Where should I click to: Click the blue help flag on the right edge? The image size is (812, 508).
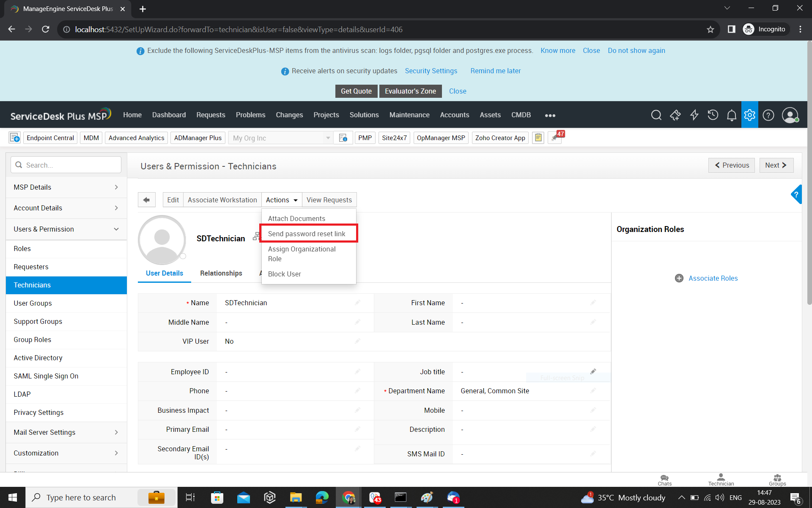(796, 194)
